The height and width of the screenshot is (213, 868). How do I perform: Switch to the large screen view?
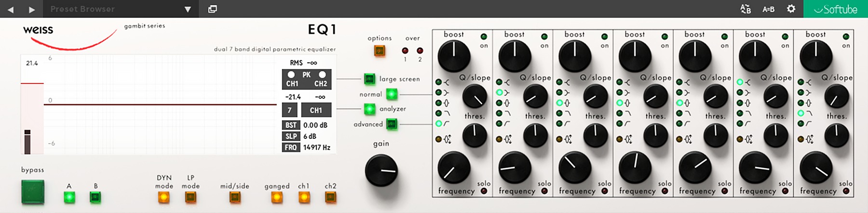[x=369, y=79]
